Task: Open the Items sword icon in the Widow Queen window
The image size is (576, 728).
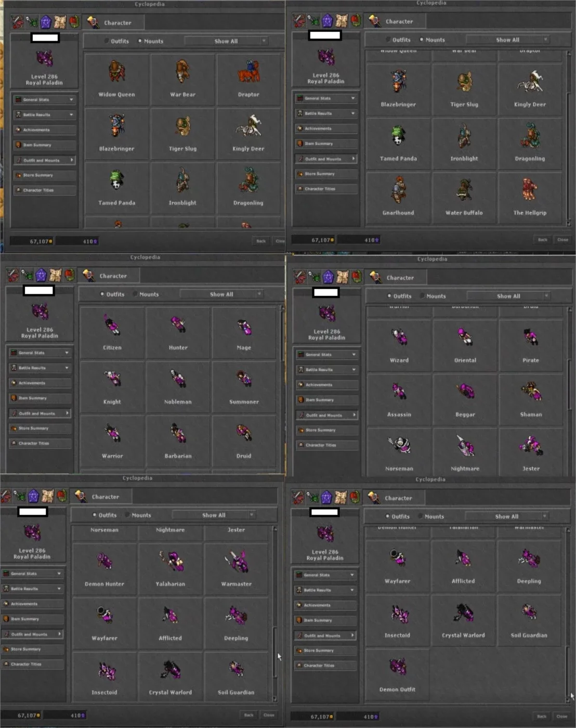Action: 18,22
